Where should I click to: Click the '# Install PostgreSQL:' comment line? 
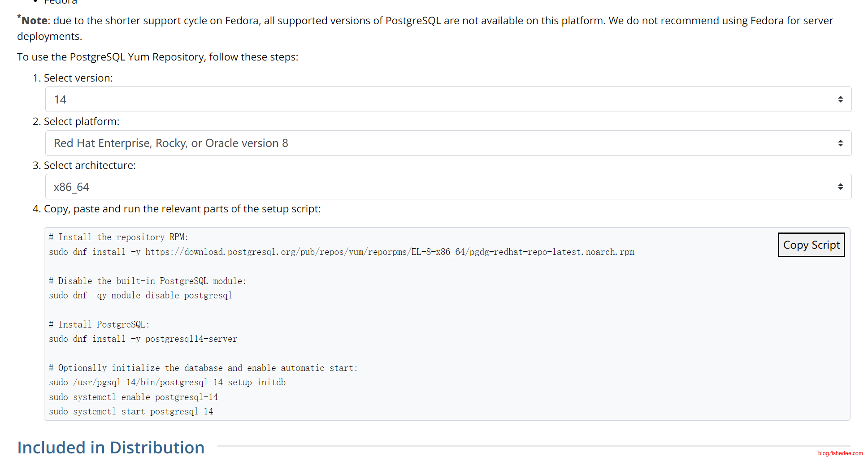coord(99,325)
